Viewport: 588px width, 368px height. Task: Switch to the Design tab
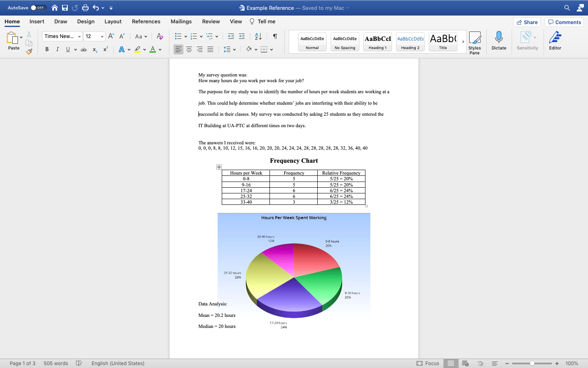click(86, 22)
